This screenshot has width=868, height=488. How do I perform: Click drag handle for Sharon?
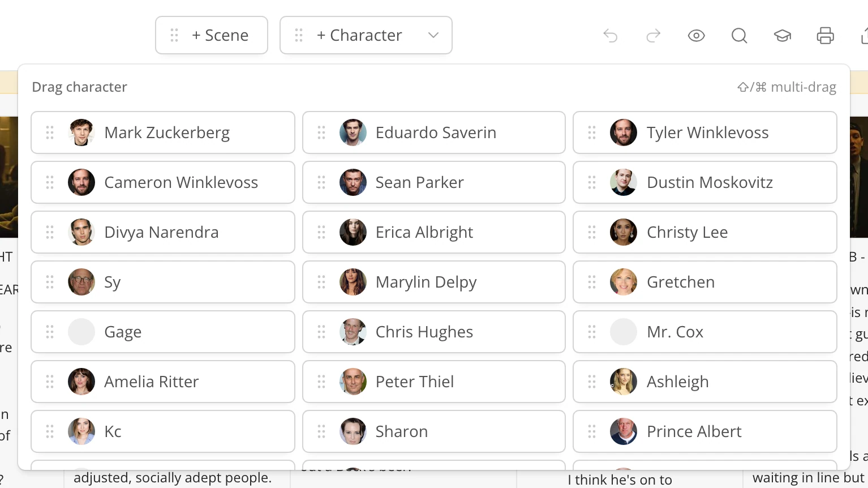[321, 431]
